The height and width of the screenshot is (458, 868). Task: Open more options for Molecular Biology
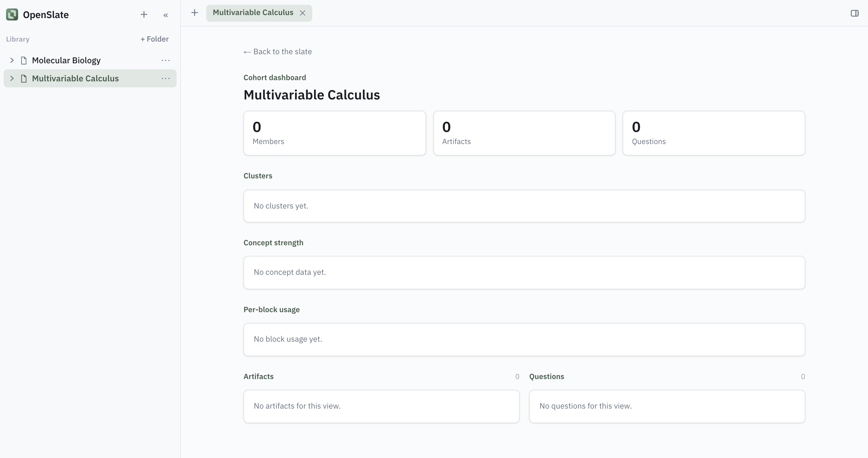click(165, 60)
